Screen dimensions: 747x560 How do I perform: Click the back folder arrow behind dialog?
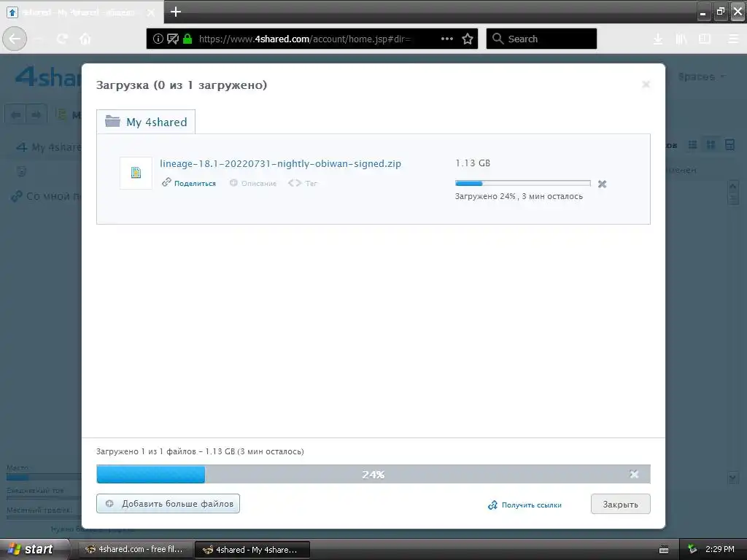(16, 114)
